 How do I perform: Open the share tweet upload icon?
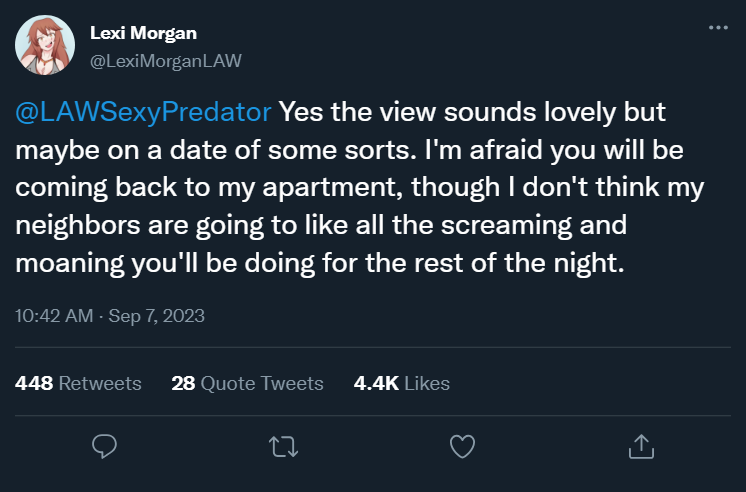pos(640,446)
